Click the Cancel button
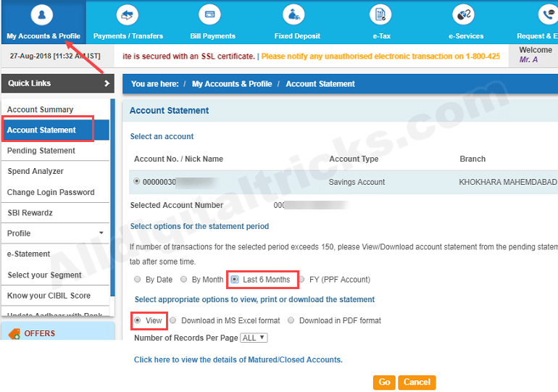The height and width of the screenshot is (392, 558). pyautogui.click(x=417, y=383)
